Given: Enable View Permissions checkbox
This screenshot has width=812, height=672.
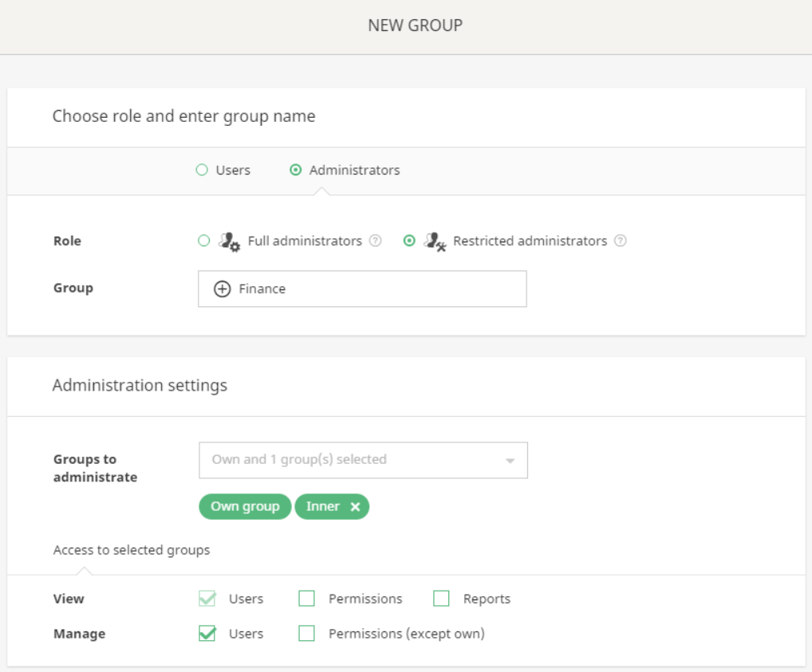Looking at the screenshot, I should coord(307,599).
